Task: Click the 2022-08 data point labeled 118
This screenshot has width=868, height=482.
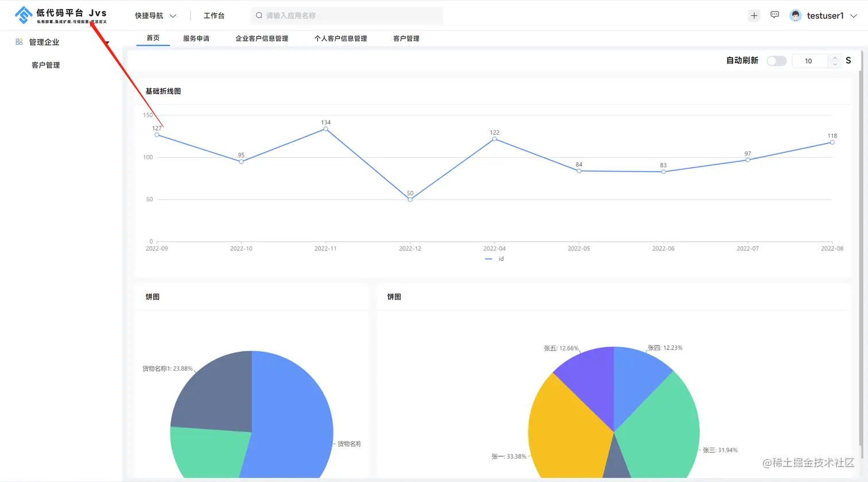Action: pos(832,142)
